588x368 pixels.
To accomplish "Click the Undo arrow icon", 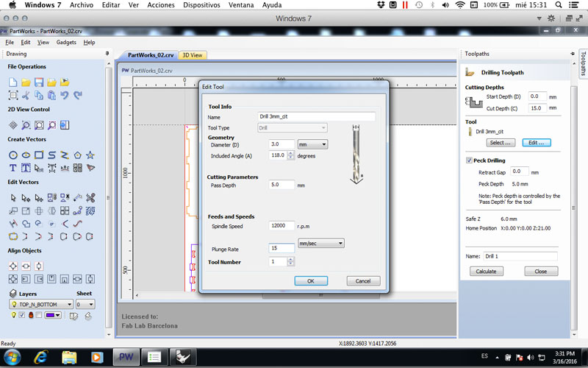I will [x=65, y=95].
